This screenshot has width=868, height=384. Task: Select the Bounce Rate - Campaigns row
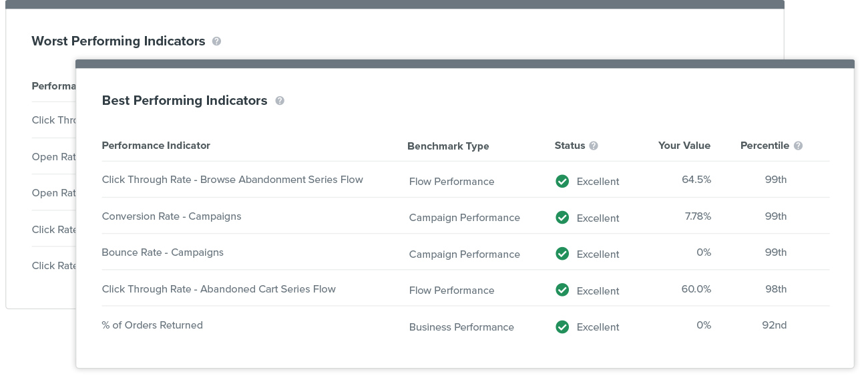(465, 252)
